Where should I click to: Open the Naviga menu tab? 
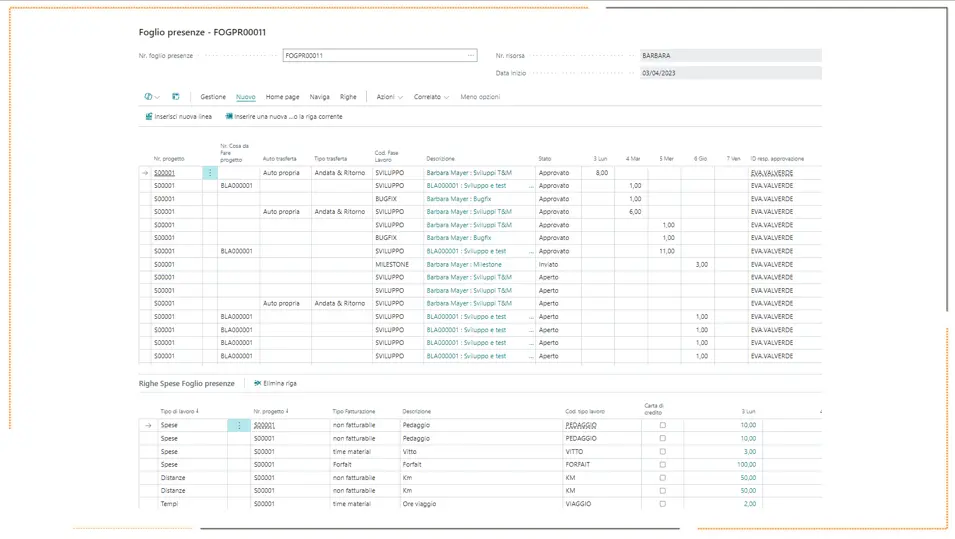319,97
